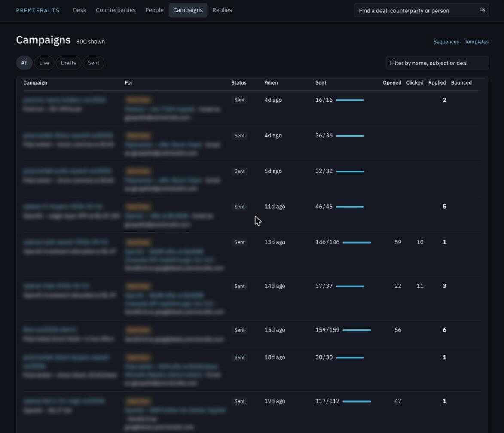Switch to the Replies tab

(222, 10)
